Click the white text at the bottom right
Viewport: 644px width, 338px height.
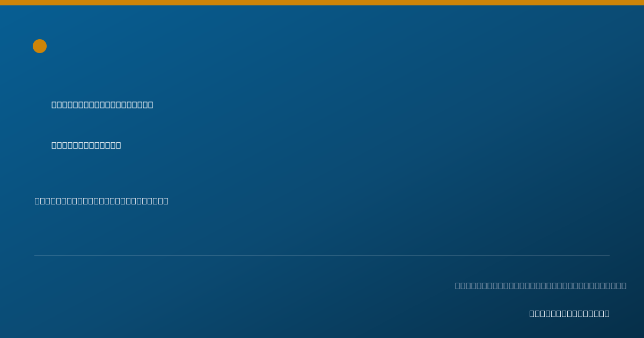click(569, 313)
